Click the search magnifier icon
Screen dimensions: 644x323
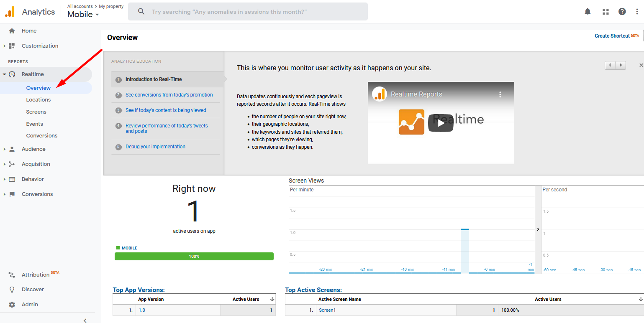[x=141, y=12]
